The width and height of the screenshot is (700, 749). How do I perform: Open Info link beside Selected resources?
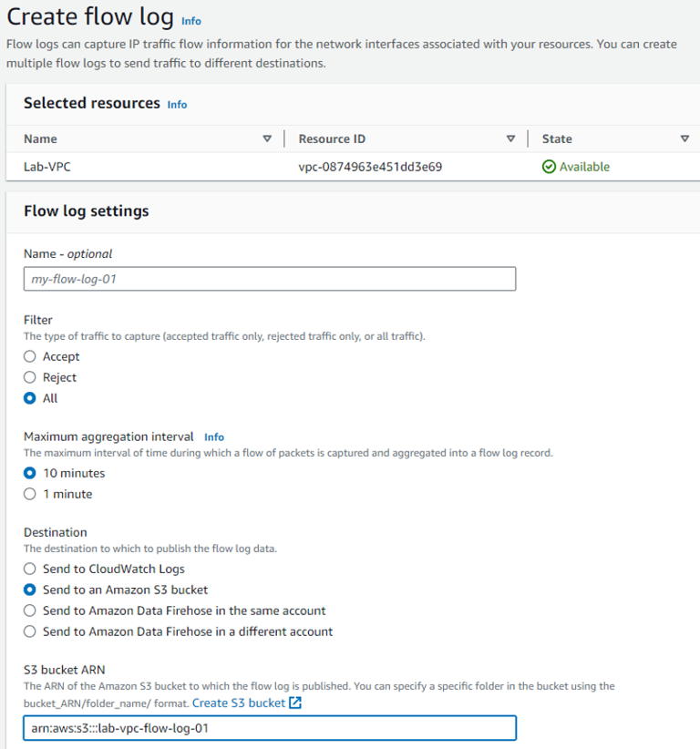click(x=177, y=105)
